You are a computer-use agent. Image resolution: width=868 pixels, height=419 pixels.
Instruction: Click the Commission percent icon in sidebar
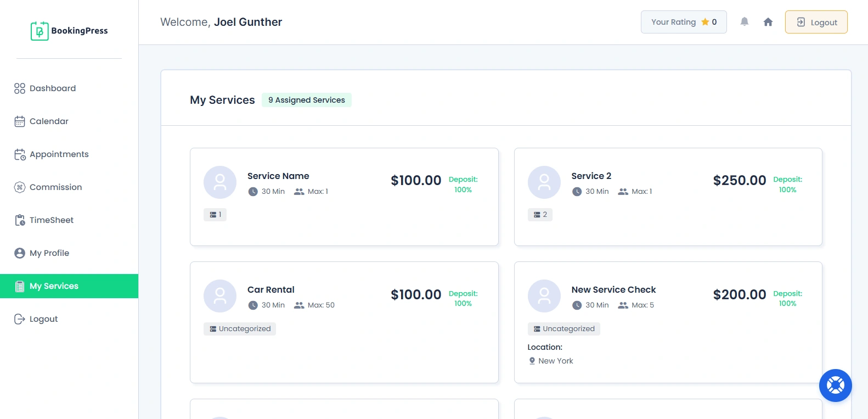pyautogui.click(x=20, y=187)
